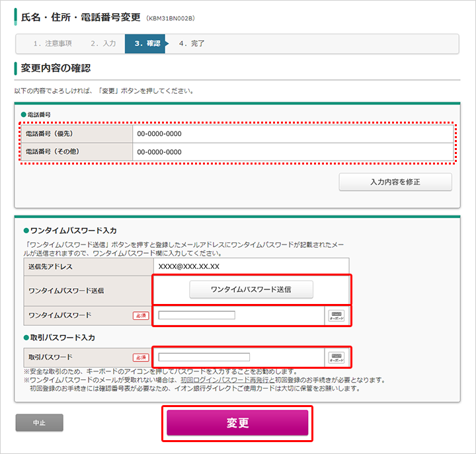Click the priority phone number value
Screen dimensions: 476x454
[x=159, y=134]
